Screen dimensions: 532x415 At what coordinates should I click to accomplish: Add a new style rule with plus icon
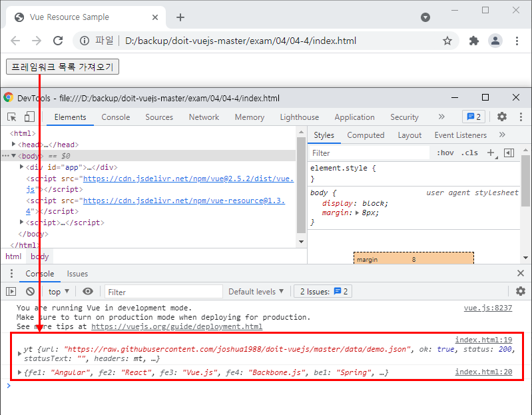click(491, 153)
